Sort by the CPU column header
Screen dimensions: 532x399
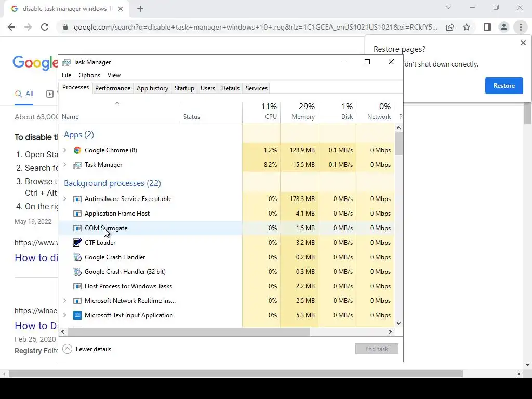tap(262, 112)
